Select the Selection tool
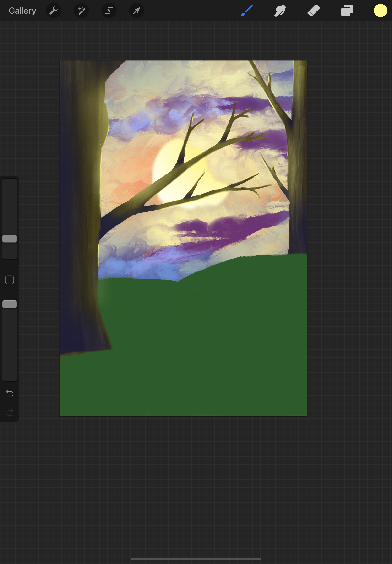392x564 pixels. [109, 11]
